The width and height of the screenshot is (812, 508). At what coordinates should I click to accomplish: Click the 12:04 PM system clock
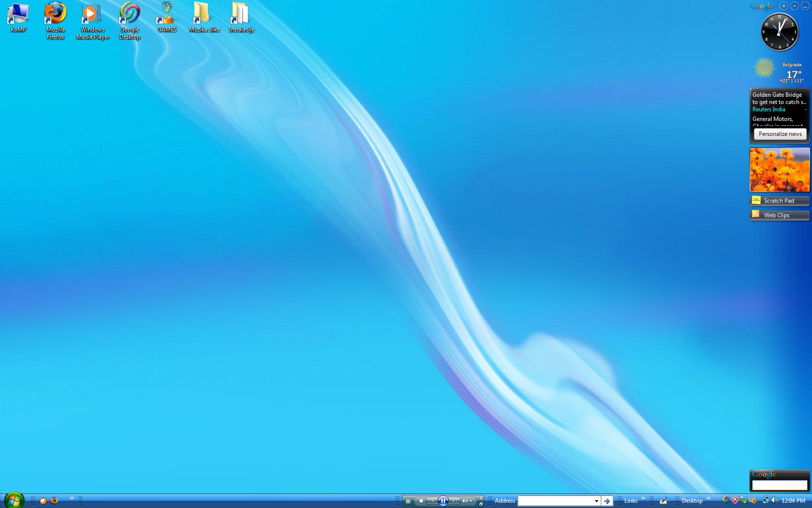(x=794, y=501)
